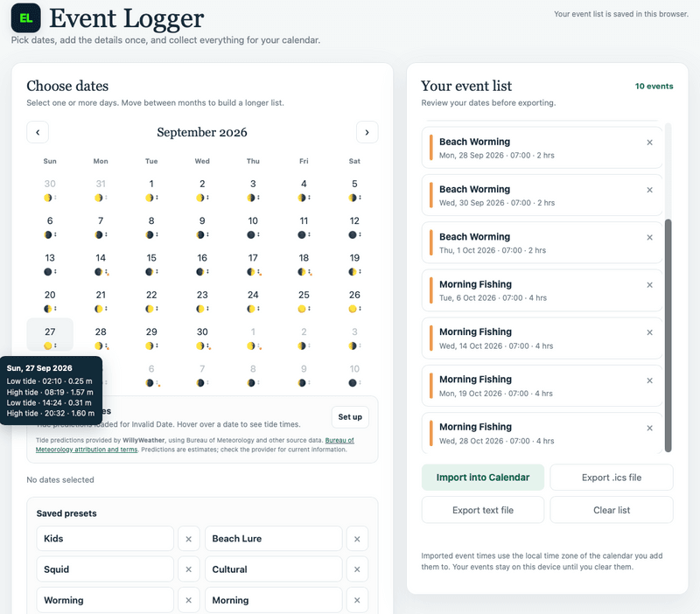This screenshot has width=700, height=614.
Task: Delete the Squid preset
Action: point(188,569)
